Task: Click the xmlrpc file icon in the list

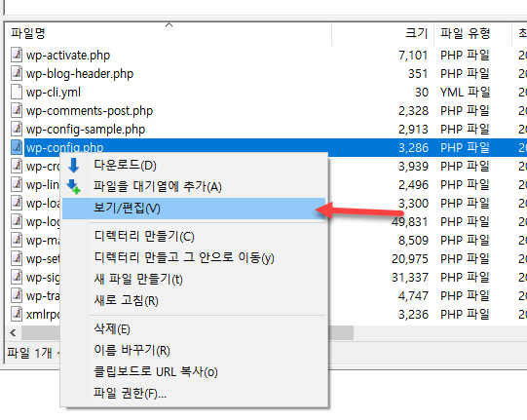Action: click(17, 314)
